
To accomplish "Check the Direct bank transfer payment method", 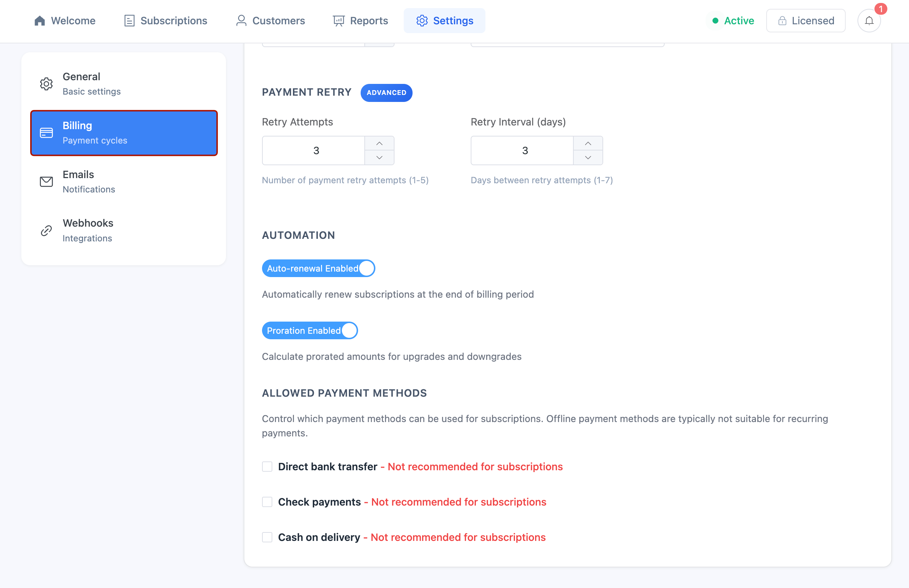I will pos(267,466).
